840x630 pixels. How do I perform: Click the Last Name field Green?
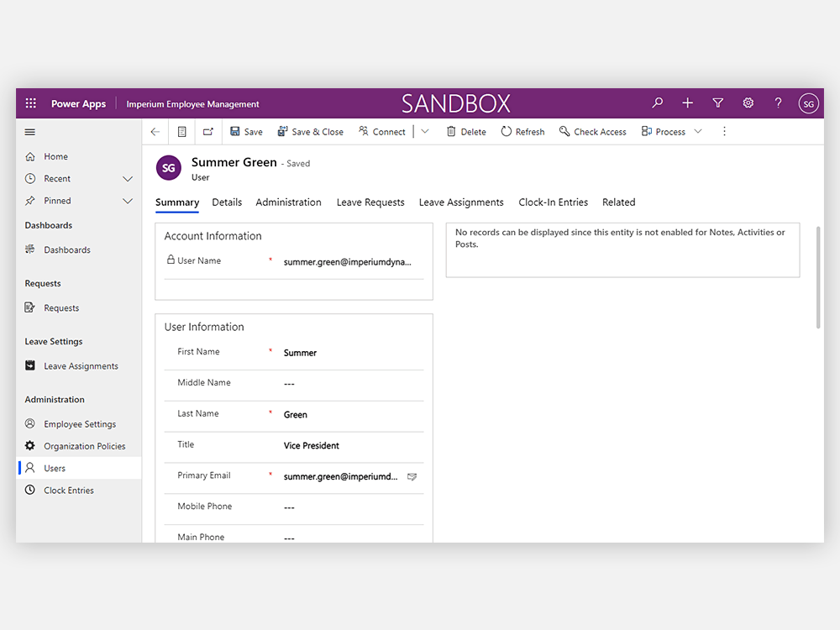[x=353, y=415]
